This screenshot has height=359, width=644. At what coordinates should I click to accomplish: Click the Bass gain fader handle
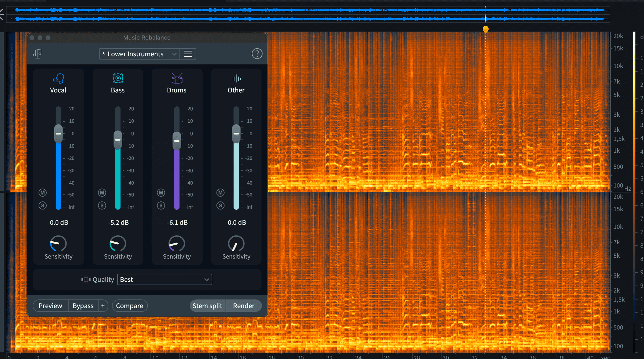tap(118, 140)
